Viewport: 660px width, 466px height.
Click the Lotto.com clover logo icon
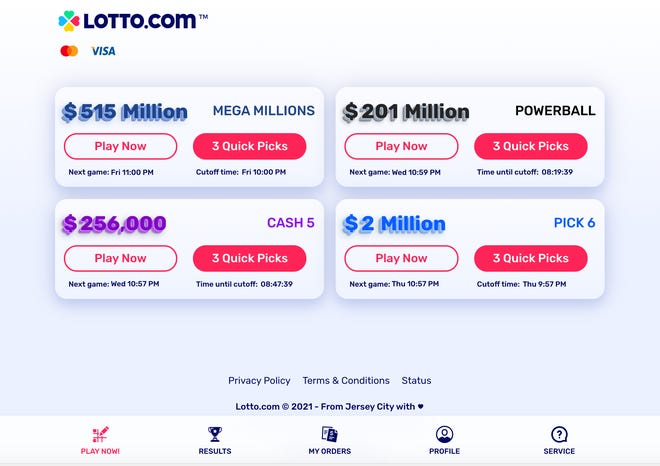point(69,20)
